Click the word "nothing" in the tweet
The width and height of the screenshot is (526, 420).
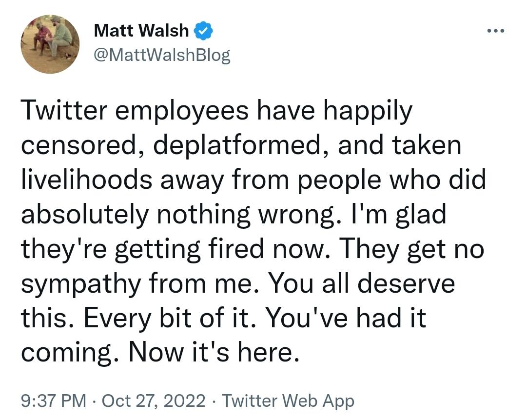[x=204, y=214]
